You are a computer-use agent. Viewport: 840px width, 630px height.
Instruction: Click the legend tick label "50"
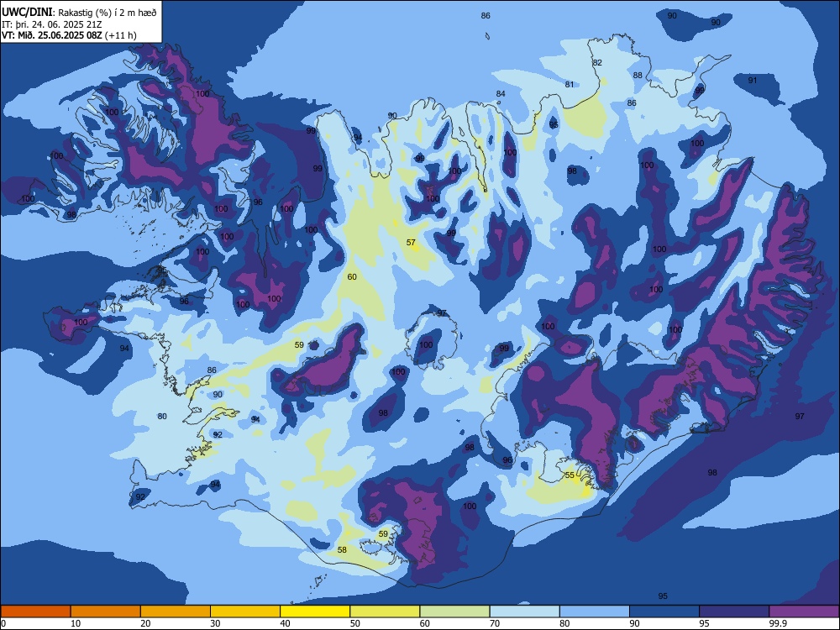pyautogui.click(x=355, y=623)
